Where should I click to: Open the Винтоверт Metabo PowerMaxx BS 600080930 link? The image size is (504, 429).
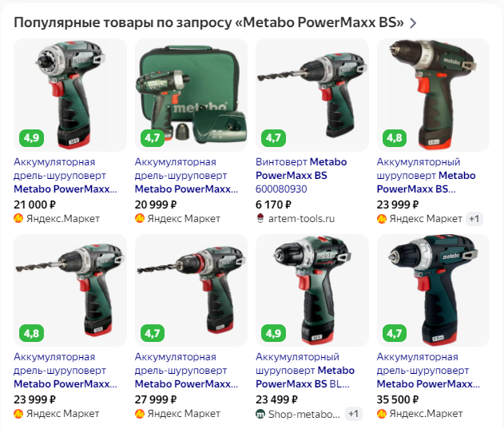point(301,175)
